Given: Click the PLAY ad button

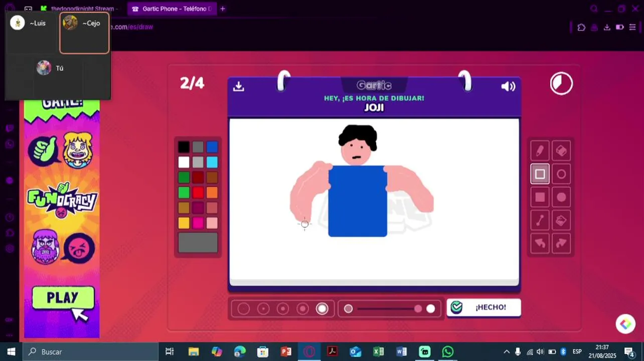Looking at the screenshot, I should point(63,298).
